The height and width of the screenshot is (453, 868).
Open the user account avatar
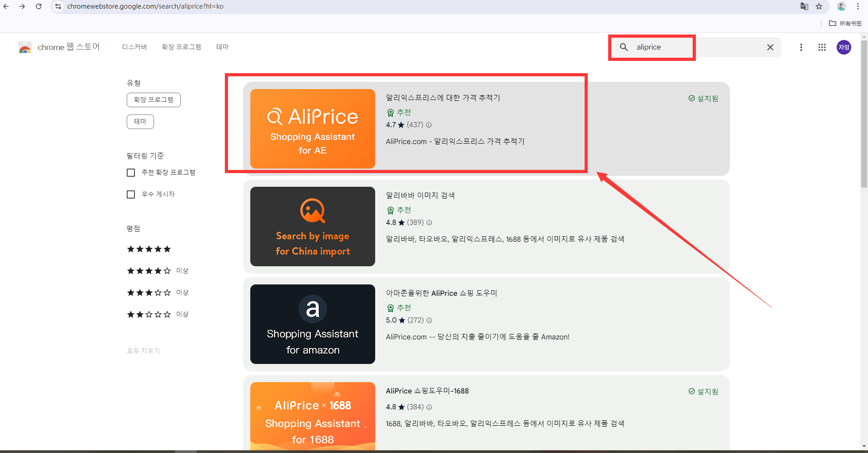(844, 47)
